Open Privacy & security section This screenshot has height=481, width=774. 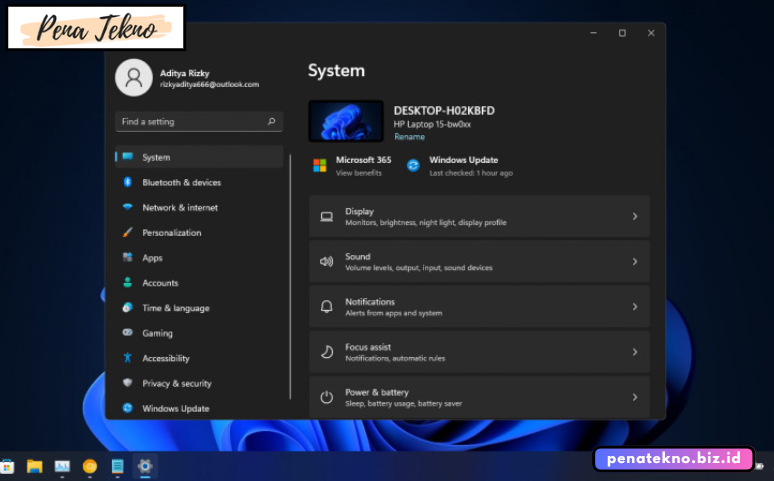tap(199, 384)
